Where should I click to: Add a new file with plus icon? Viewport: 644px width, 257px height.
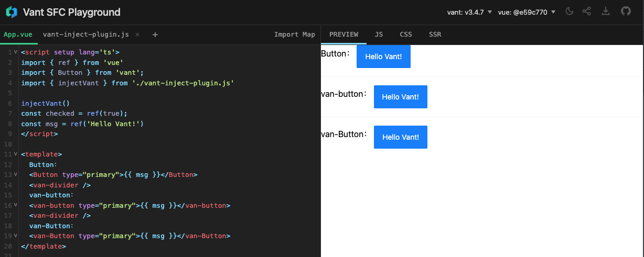point(155,35)
